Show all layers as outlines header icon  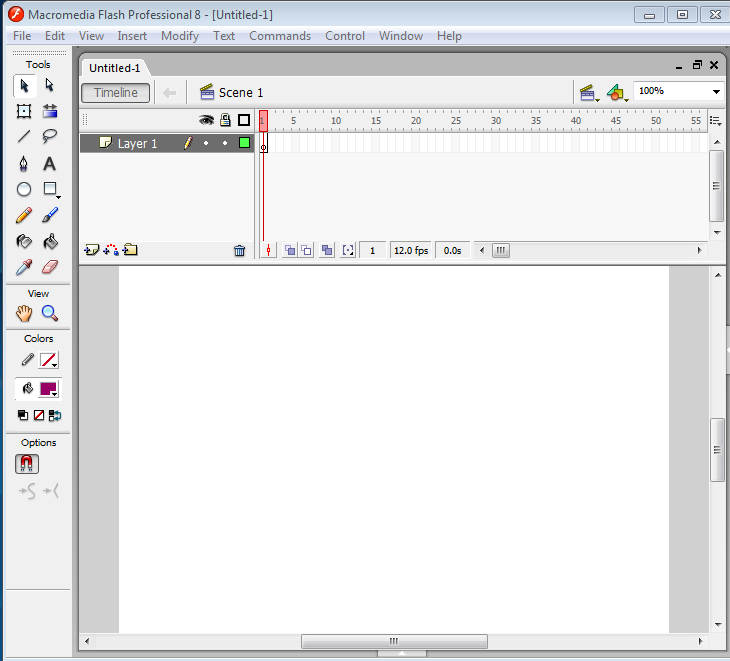point(244,120)
